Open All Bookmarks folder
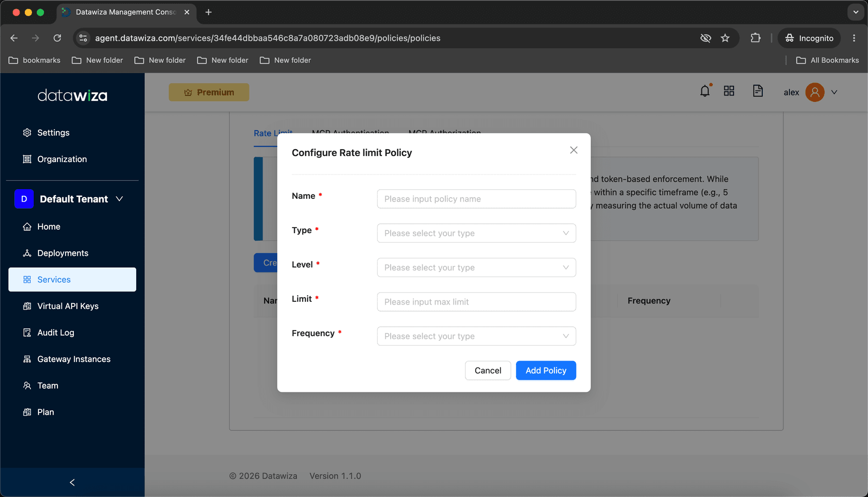The width and height of the screenshot is (868, 497). click(x=828, y=60)
